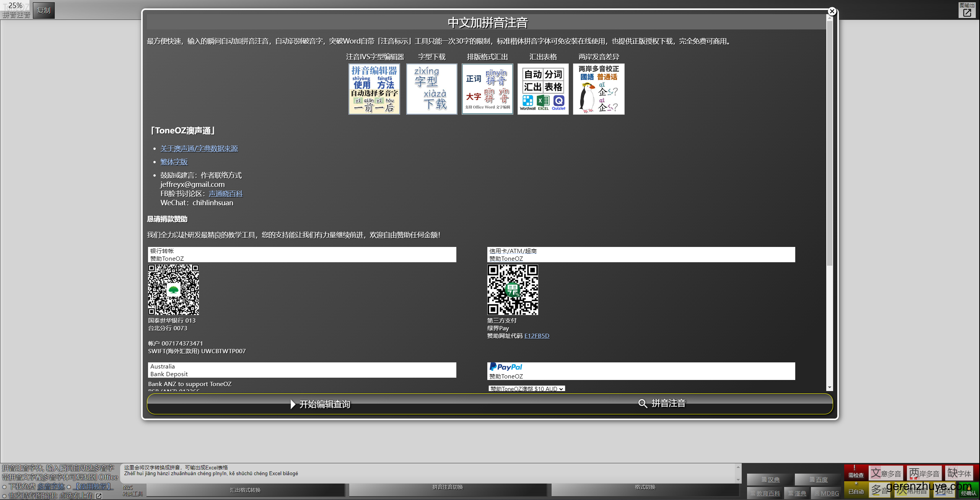Open 关于澳声通/字典数据来源 link
This screenshot has height=500, width=980.
199,149
